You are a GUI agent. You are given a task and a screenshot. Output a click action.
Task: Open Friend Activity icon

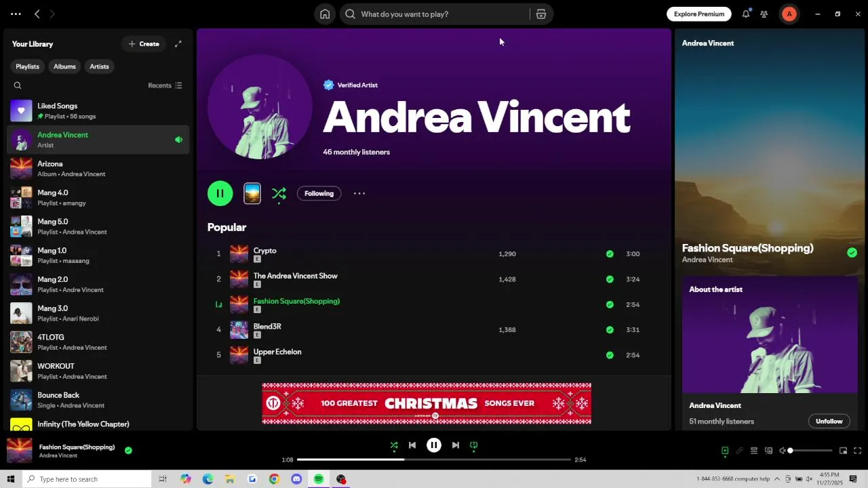tap(764, 14)
